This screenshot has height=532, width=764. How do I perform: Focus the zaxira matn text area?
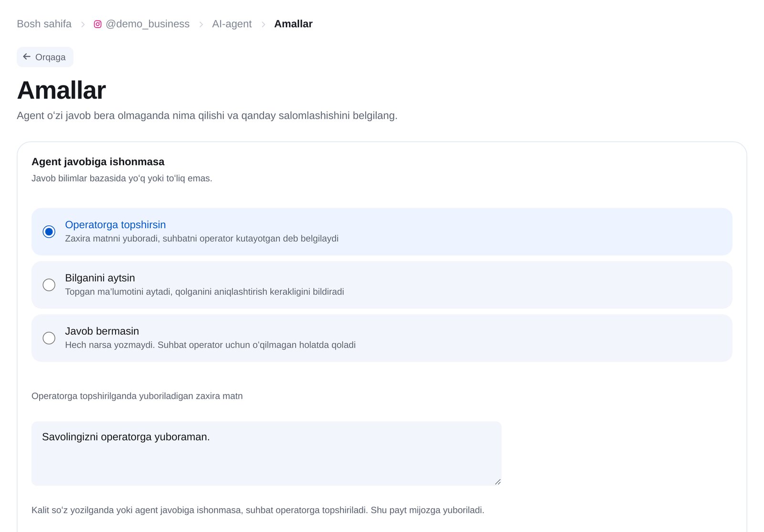tap(266, 454)
